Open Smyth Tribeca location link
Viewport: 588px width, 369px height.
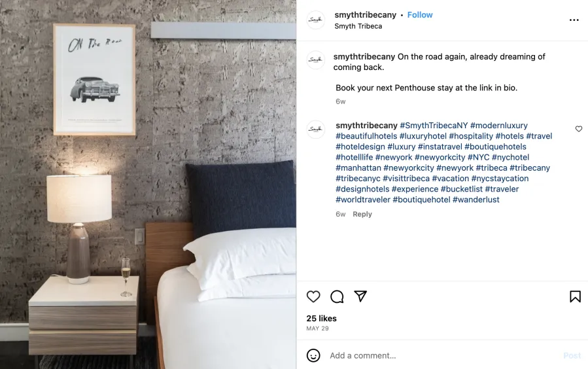click(358, 26)
